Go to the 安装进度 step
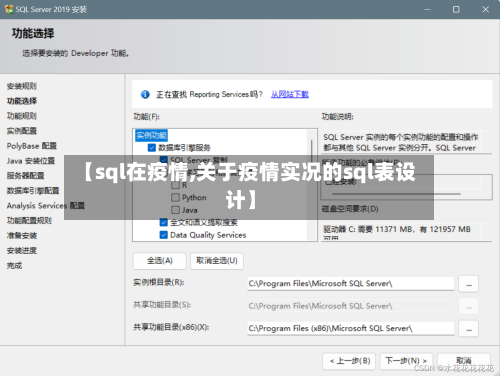This screenshot has width=500, height=376. pos(22,251)
